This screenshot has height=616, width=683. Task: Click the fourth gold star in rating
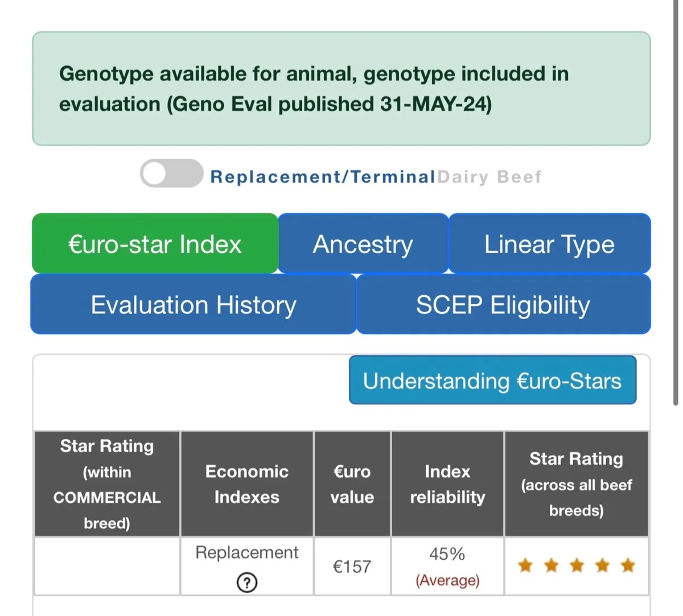602,565
